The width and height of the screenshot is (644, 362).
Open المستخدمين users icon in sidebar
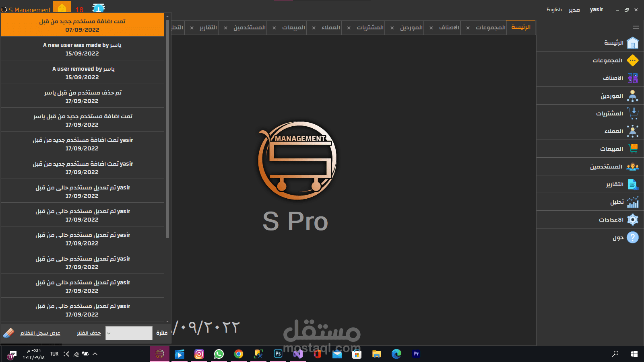point(633,167)
